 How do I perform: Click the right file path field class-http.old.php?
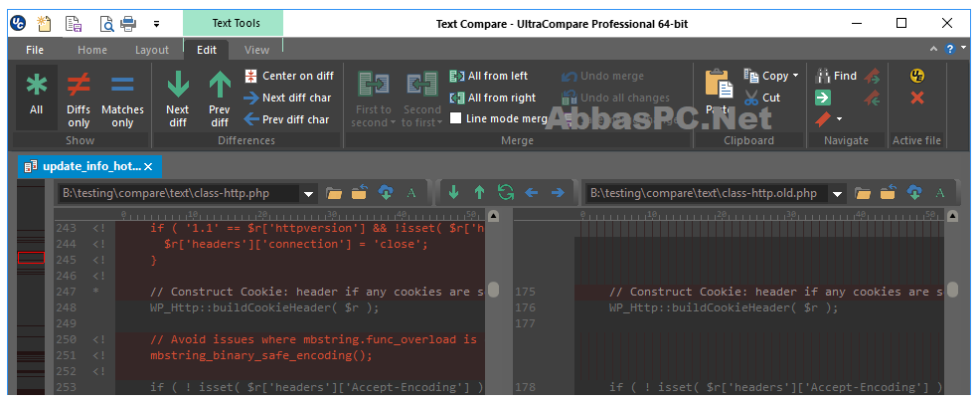click(708, 193)
